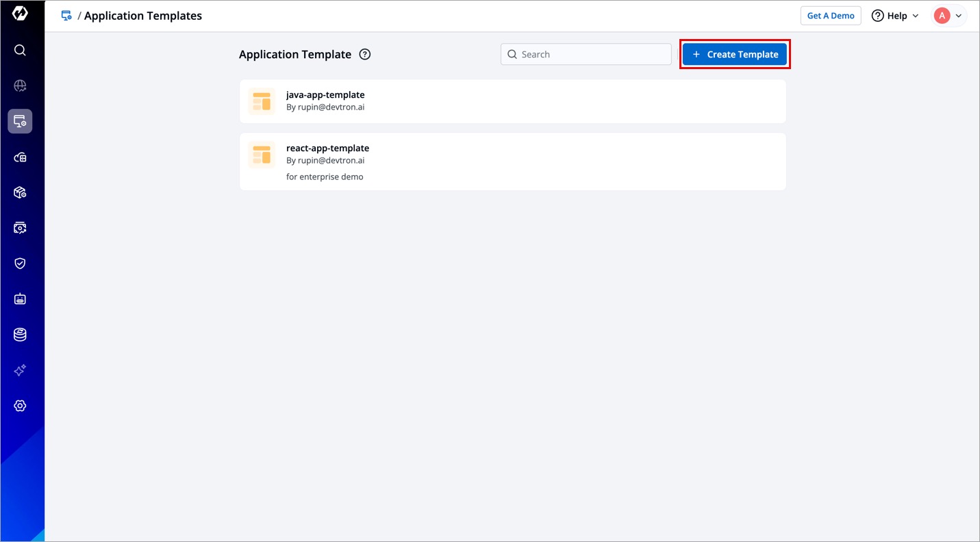Open the globe overview icon in the sidebar
The height and width of the screenshot is (542, 980).
click(20, 86)
